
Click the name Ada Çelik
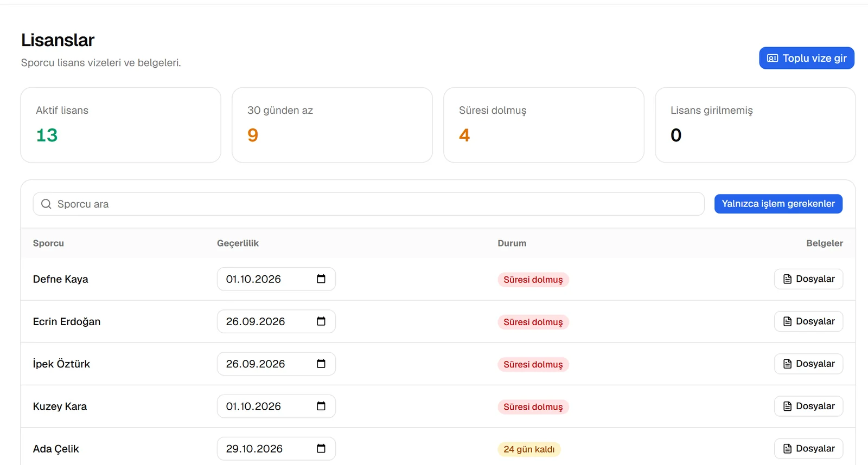(56, 449)
